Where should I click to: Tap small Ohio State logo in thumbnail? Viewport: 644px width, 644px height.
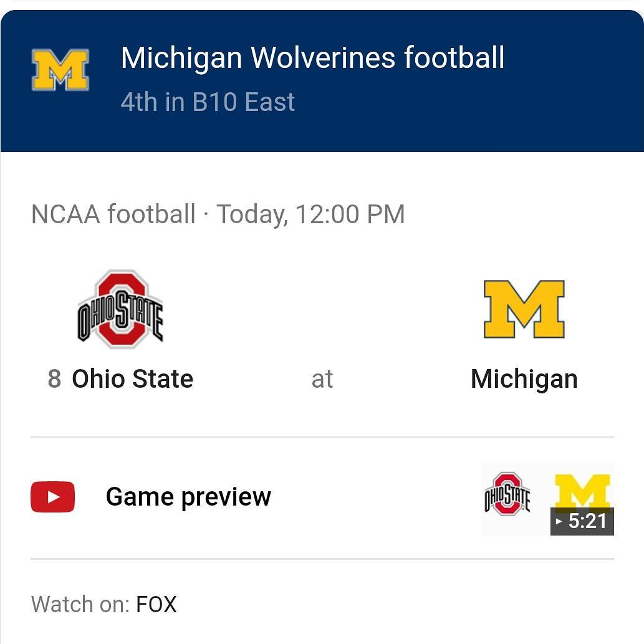pos(507,494)
